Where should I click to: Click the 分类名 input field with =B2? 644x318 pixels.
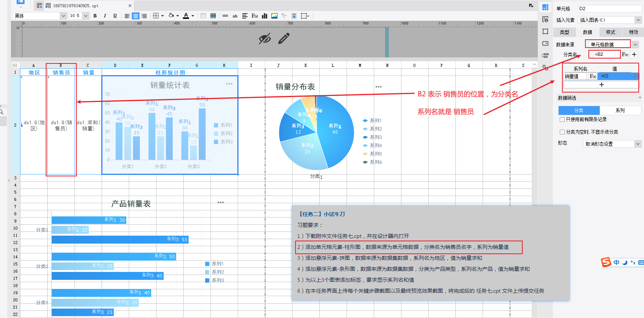click(x=605, y=54)
